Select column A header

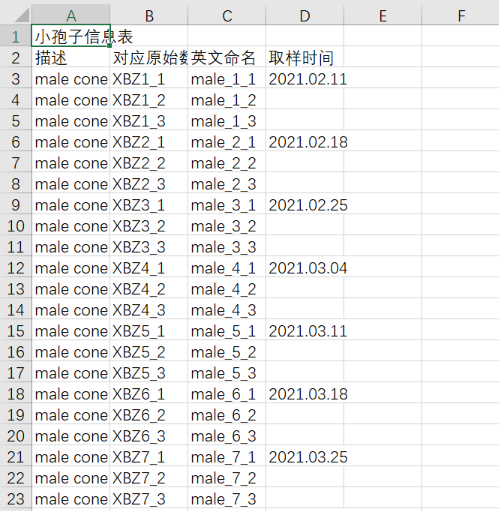point(71,15)
